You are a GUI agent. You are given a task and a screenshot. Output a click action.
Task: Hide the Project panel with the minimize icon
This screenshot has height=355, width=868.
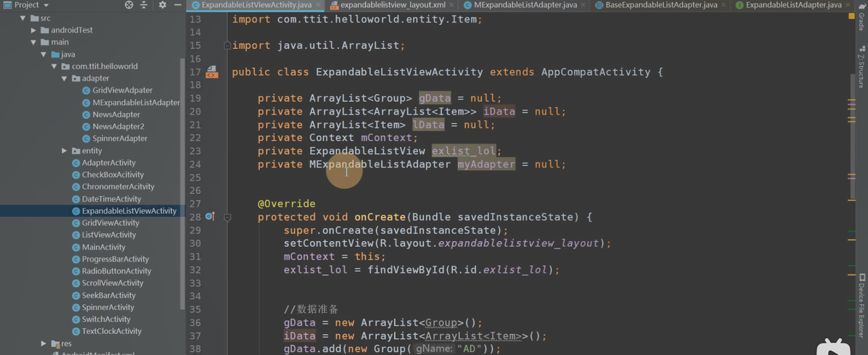tap(177, 5)
